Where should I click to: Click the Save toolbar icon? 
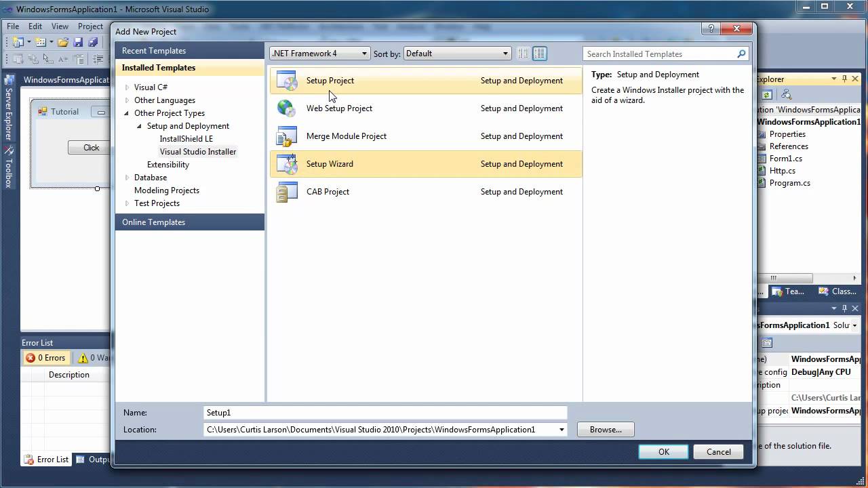(x=78, y=42)
